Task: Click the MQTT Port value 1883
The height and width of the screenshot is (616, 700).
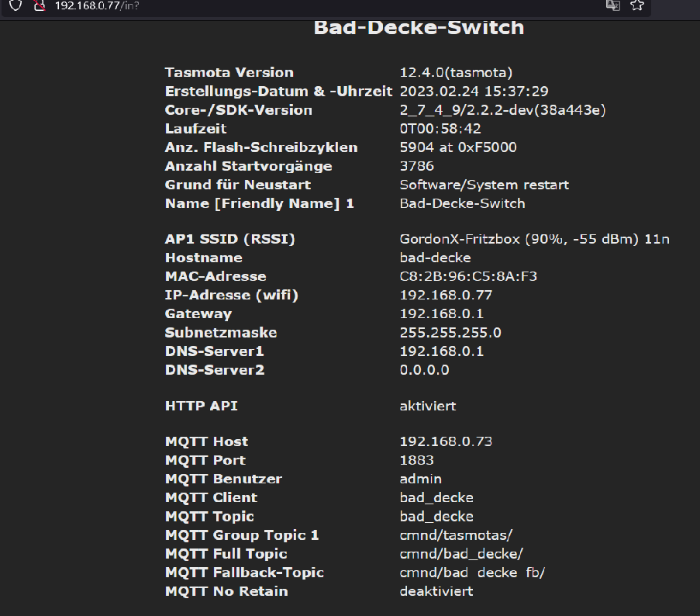Action: 416,460
